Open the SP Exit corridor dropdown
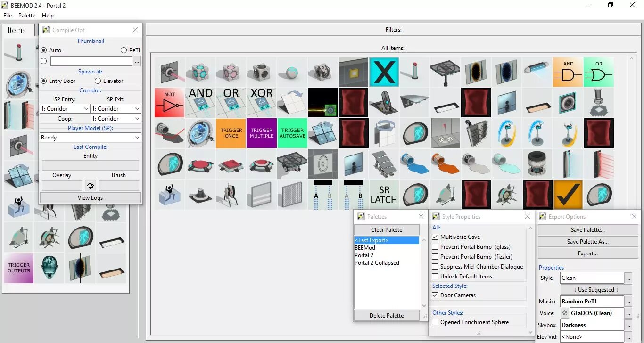Image resolution: width=644 pixels, height=343 pixels. 116,108
